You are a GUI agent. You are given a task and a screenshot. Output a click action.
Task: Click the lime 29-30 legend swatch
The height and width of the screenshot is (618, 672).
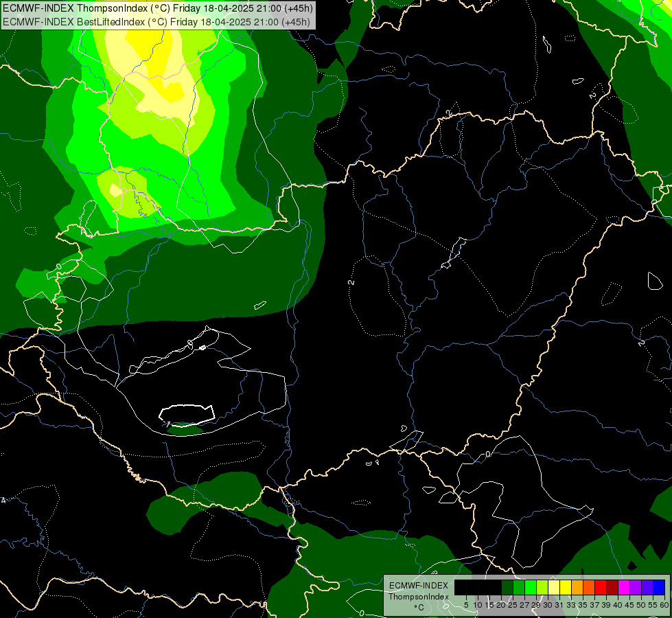[542, 587]
